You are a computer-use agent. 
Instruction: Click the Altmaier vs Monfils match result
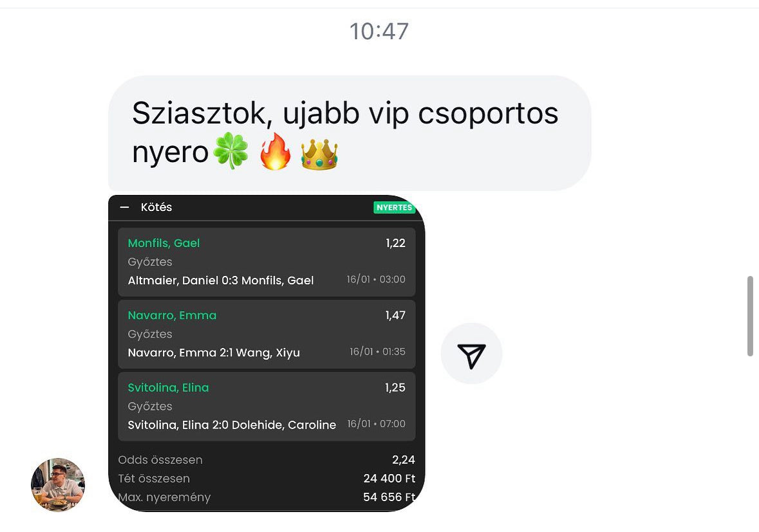point(221,280)
